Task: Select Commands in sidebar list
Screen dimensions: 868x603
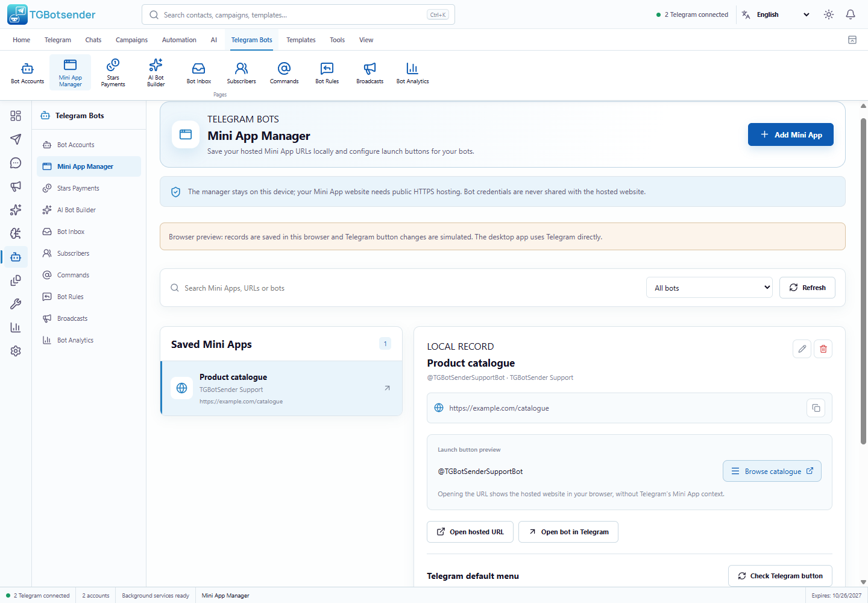Action: pos(89,275)
